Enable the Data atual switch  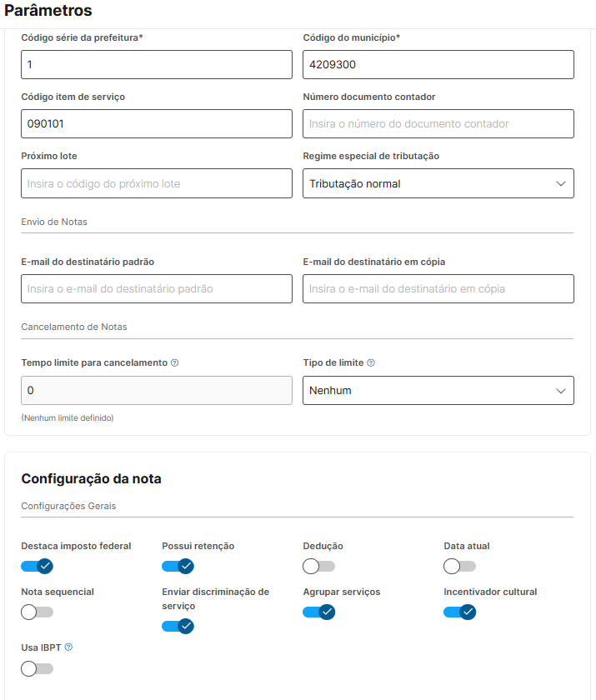click(x=459, y=567)
